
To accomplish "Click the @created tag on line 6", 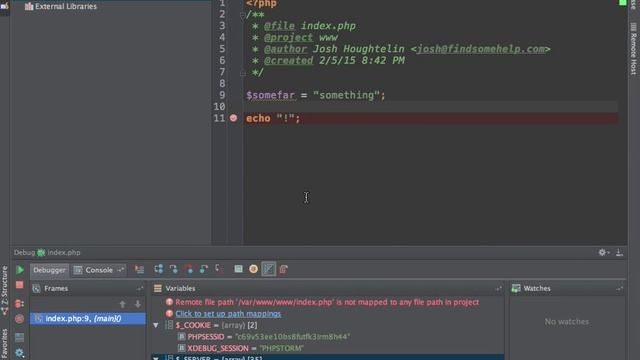I will [x=289, y=60].
